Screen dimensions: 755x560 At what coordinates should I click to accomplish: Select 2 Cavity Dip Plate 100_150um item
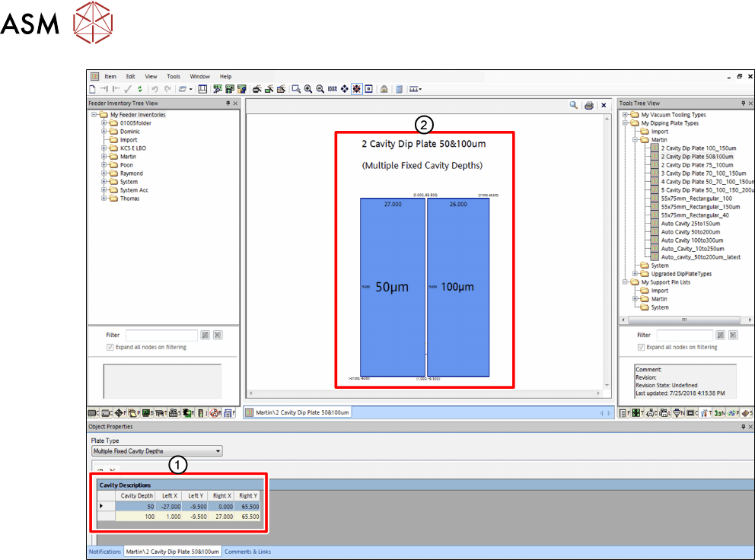698,148
